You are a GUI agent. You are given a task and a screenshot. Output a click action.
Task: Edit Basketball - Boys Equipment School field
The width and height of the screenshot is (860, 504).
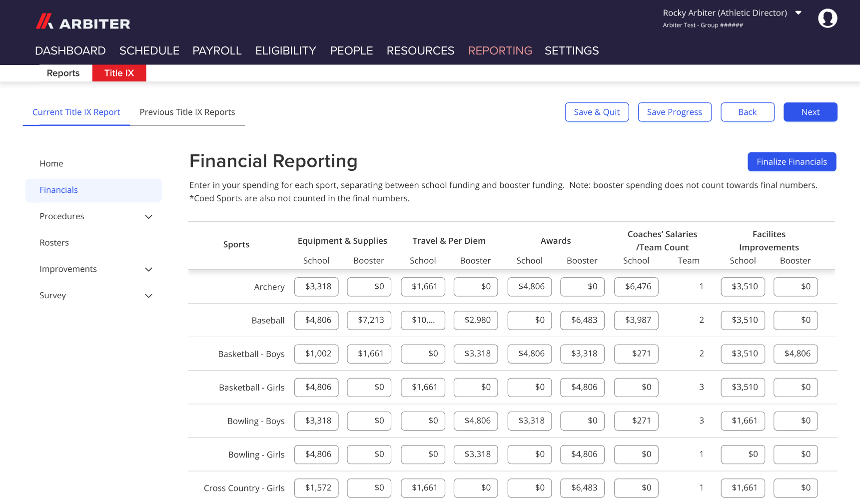tap(316, 354)
